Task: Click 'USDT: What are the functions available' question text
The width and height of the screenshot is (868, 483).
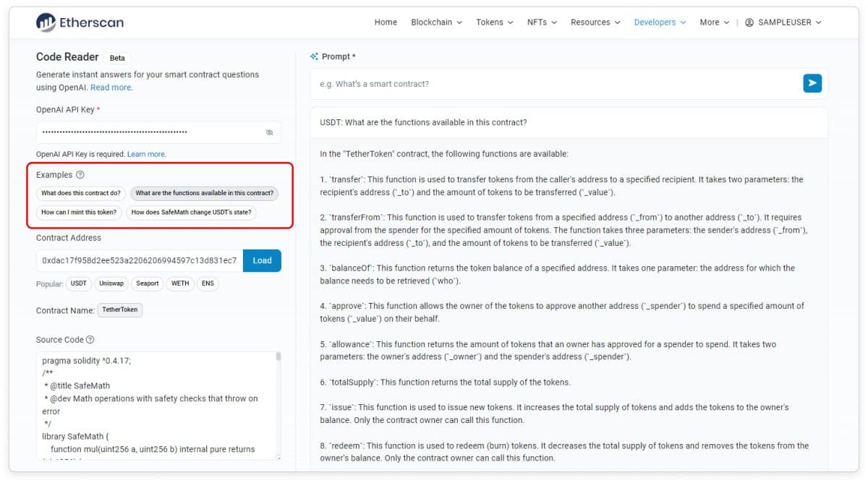Action: [x=423, y=122]
